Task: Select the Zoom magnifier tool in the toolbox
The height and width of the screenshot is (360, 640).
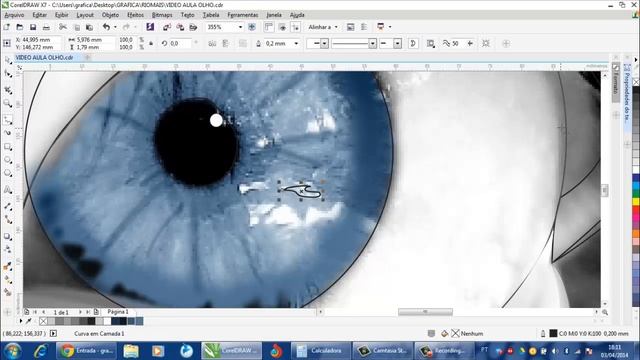Action: click(x=8, y=103)
